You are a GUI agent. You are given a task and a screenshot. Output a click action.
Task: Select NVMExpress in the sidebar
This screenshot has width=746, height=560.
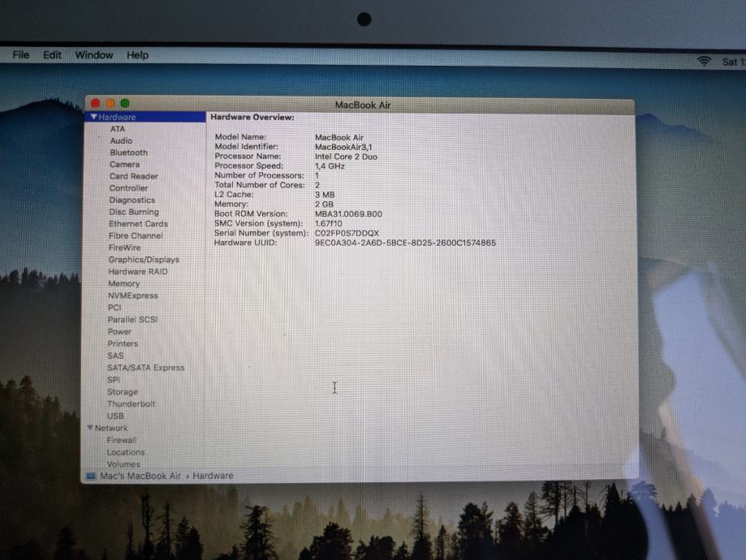click(133, 295)
